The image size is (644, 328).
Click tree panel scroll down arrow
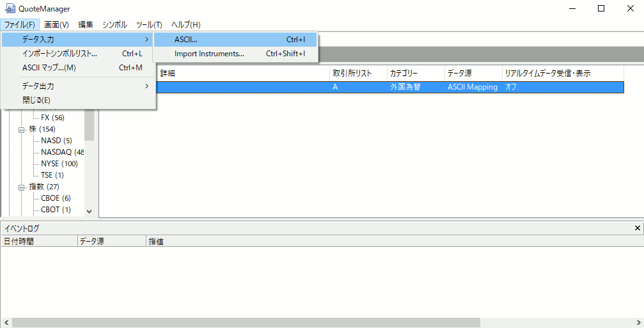[x=89, y=211]
